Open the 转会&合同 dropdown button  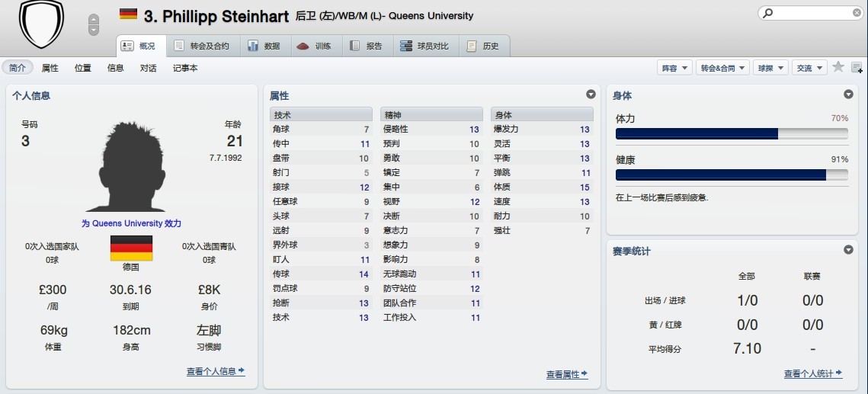[x=722, y=68]
